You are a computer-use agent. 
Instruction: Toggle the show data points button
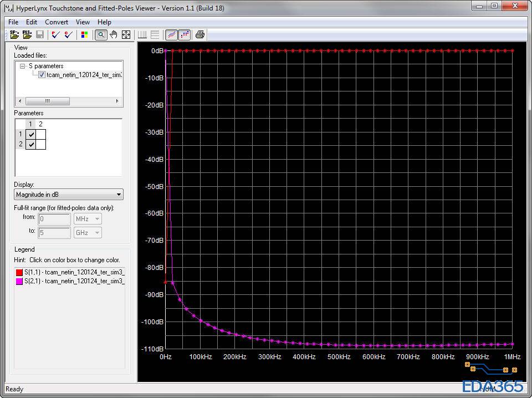pos(185,34)
